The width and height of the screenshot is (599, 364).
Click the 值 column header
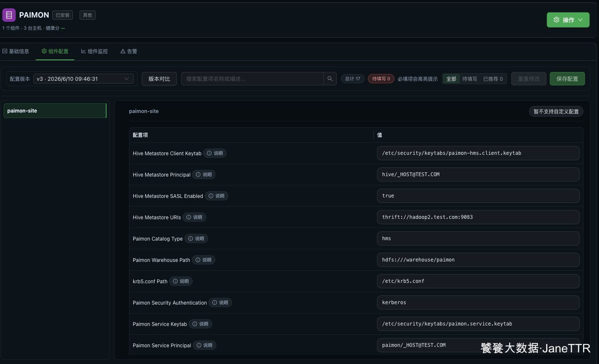pyautogui.click(x=380, y=135)
